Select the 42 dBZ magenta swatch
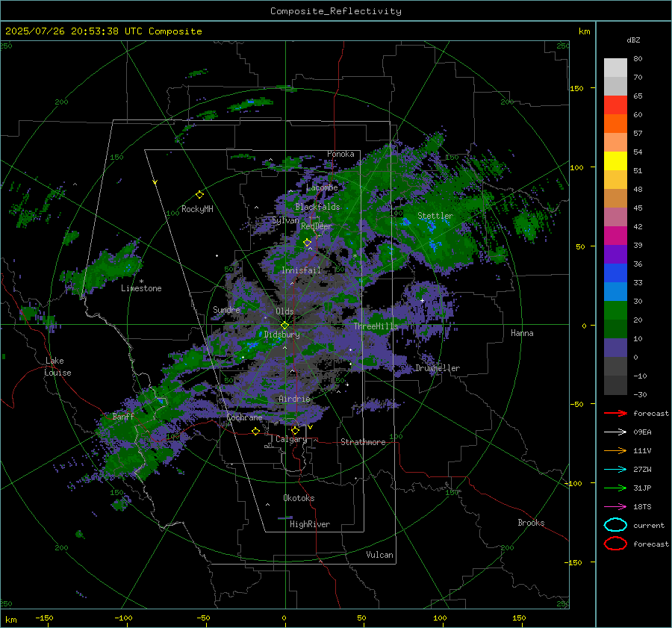 coord(615,235)
